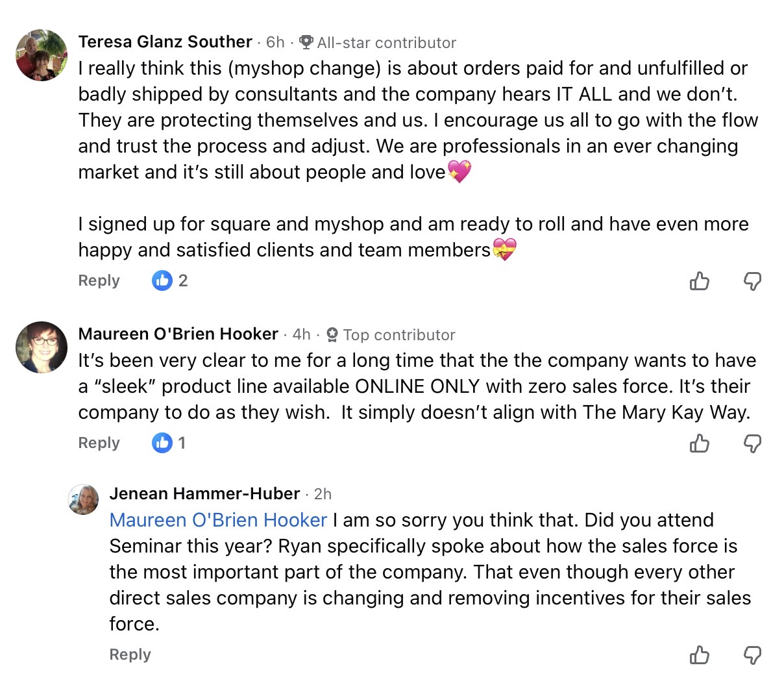Screen dimensions: 784x685
Task: Open Jenean Hammer-Huber's avatar photo
Action: (x=84, y=499)
